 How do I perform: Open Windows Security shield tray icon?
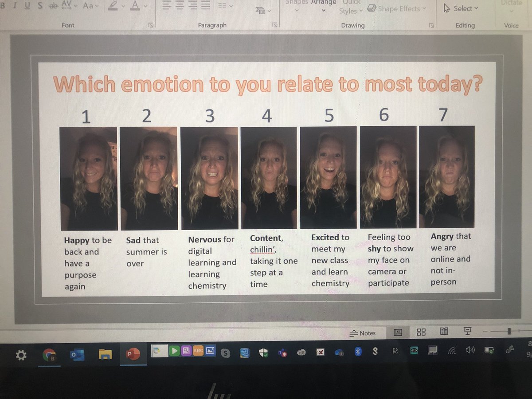click(x=264, y=352)
